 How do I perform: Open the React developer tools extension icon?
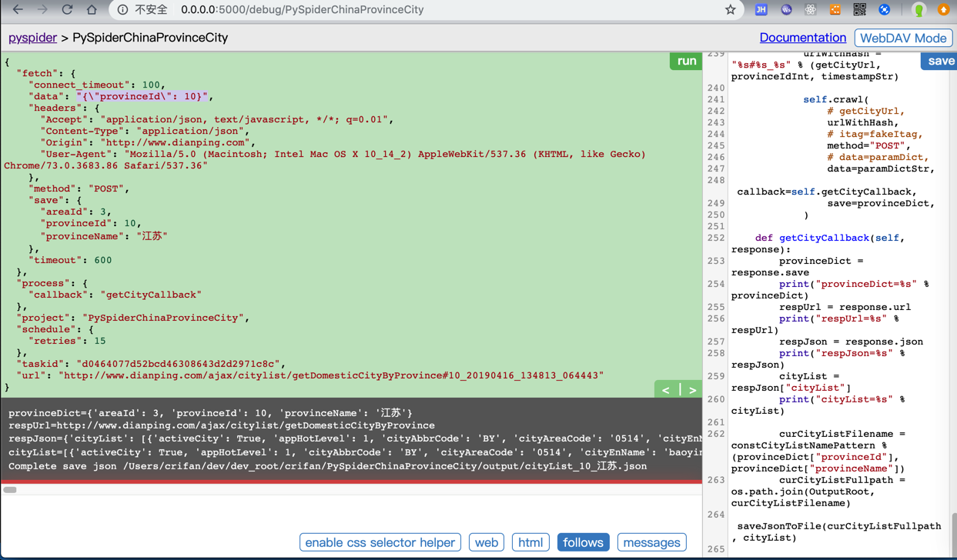(811, 10)
